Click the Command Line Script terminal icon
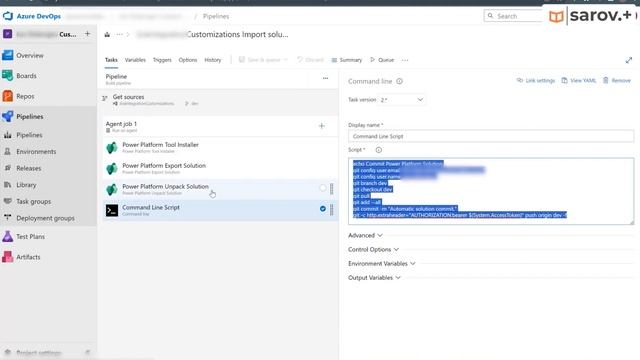Screen dimensions: 640x360 coord(112,210)
